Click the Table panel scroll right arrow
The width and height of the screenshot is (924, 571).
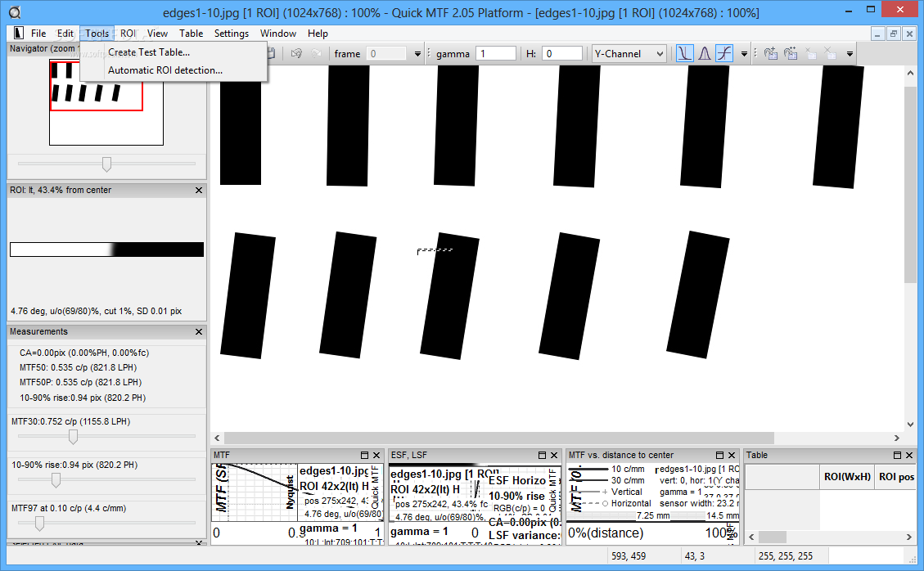coord(908,537)
